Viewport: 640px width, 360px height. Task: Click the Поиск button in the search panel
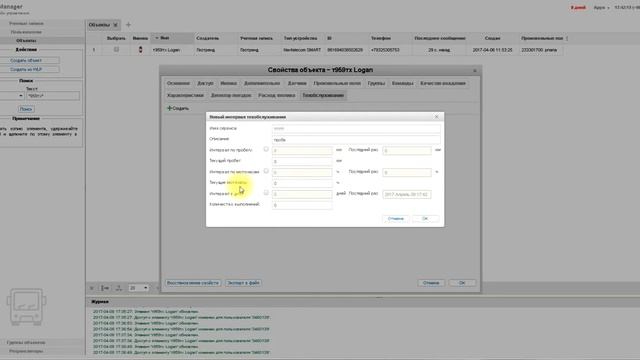tap(26, 109)
